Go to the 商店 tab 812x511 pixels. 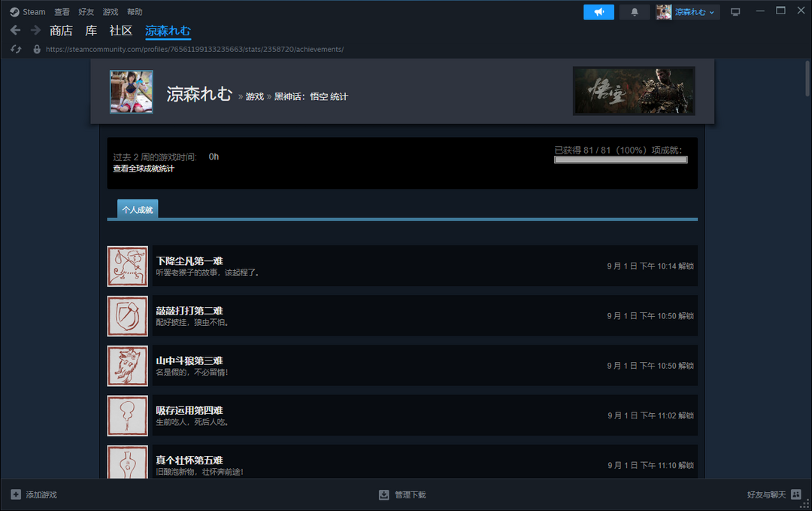61,31
